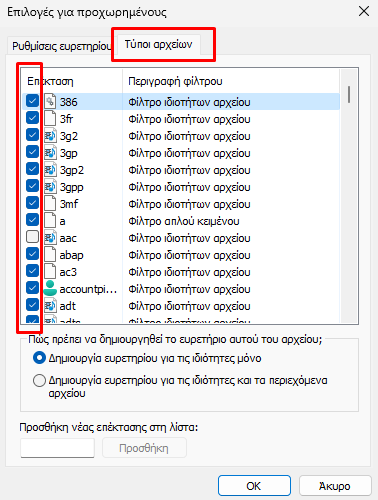Click the 3gp media file icon
Screen dimensions: 378x500
coord(50,152)
